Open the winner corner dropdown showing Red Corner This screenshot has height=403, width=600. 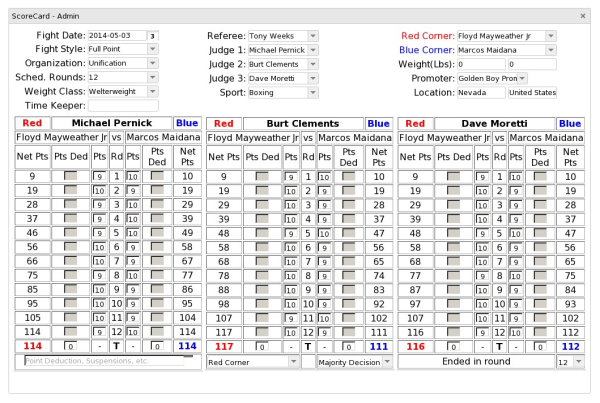coord(294,362)
